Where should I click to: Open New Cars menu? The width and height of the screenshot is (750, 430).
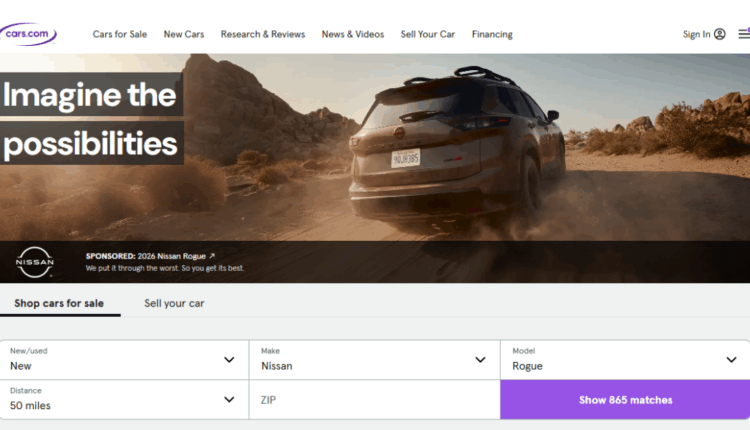[x=184, y=34]
